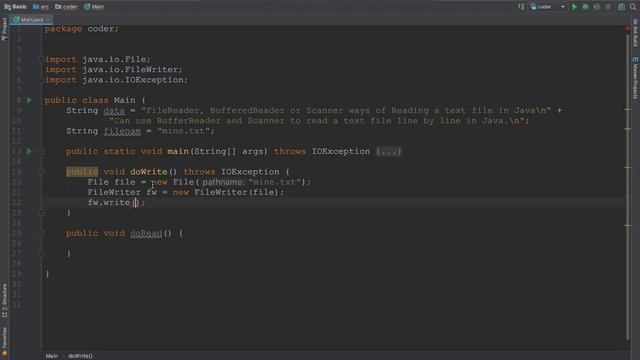Click run gutter icon beside class Main
Screen dimensions: 640x360
[x=29, y=100]
